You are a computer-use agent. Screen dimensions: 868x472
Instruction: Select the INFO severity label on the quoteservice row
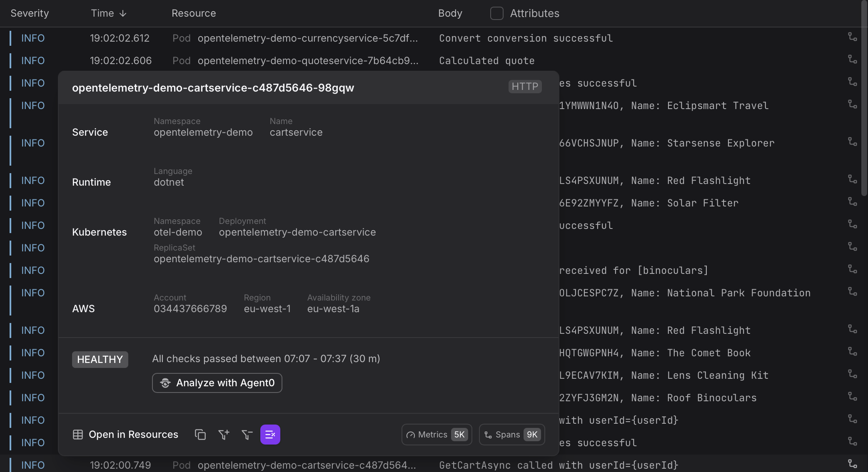[x=32, y=60]
